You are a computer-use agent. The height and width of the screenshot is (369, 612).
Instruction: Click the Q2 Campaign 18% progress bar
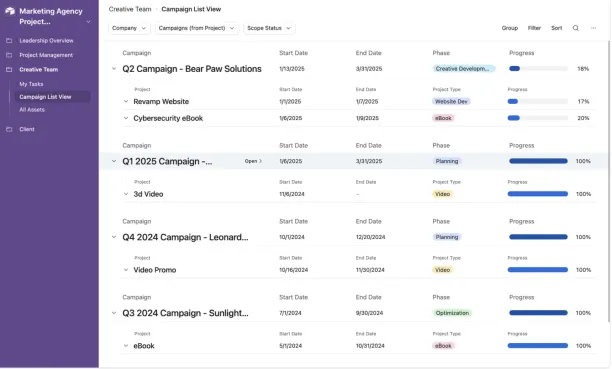pos(538,69)
